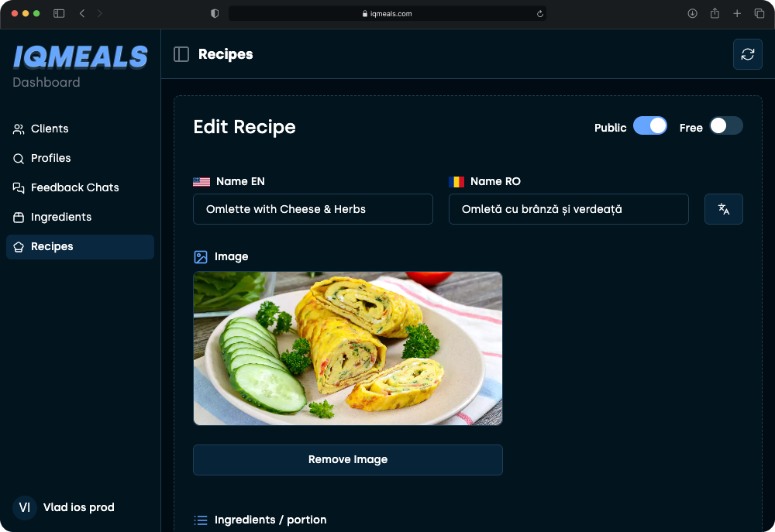Select the Profiles search icon in sidebar
Screen dimensions: 775x532
(x=17, y=158)
